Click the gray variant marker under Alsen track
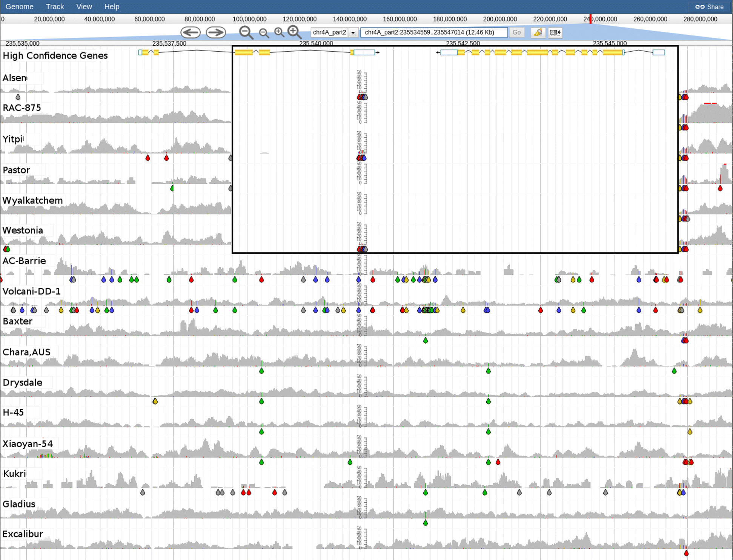 pos(18,97)
